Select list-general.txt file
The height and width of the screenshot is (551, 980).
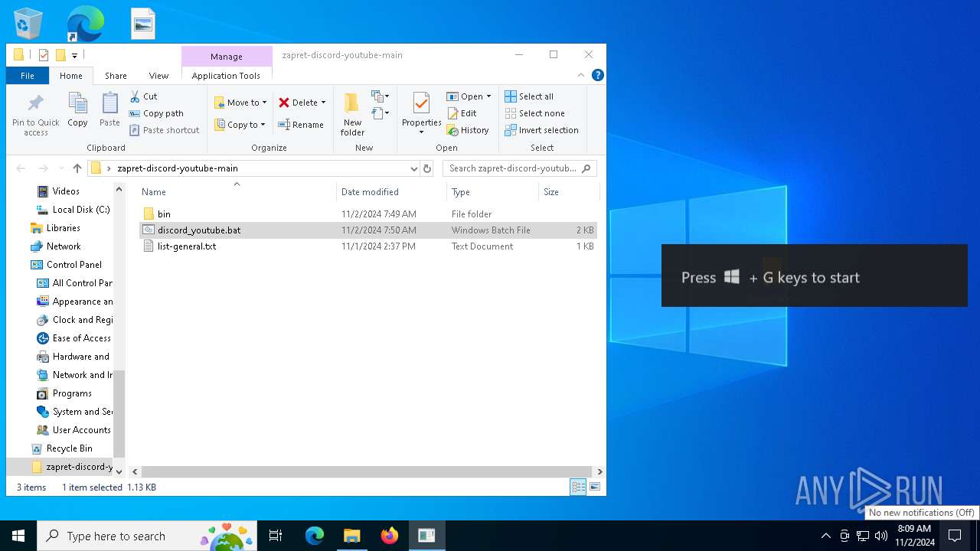click(367, 246)
